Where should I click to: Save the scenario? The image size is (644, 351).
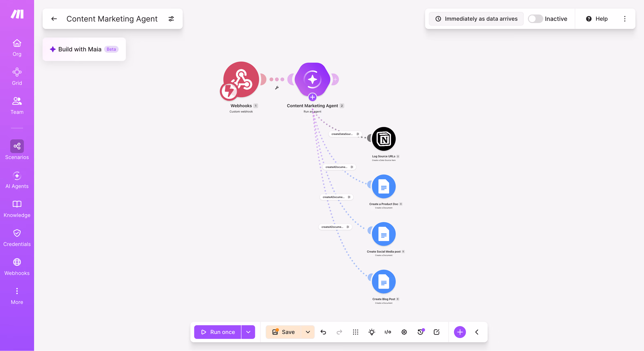pos(283,332)
